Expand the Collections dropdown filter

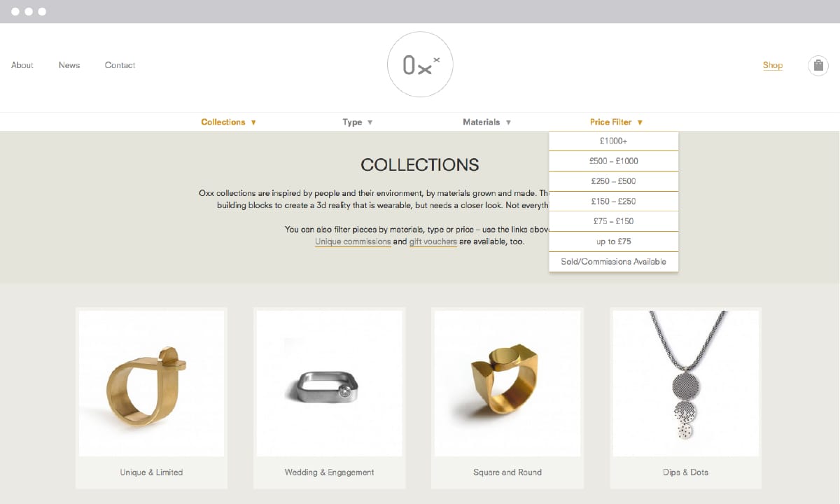click(228, 122)
